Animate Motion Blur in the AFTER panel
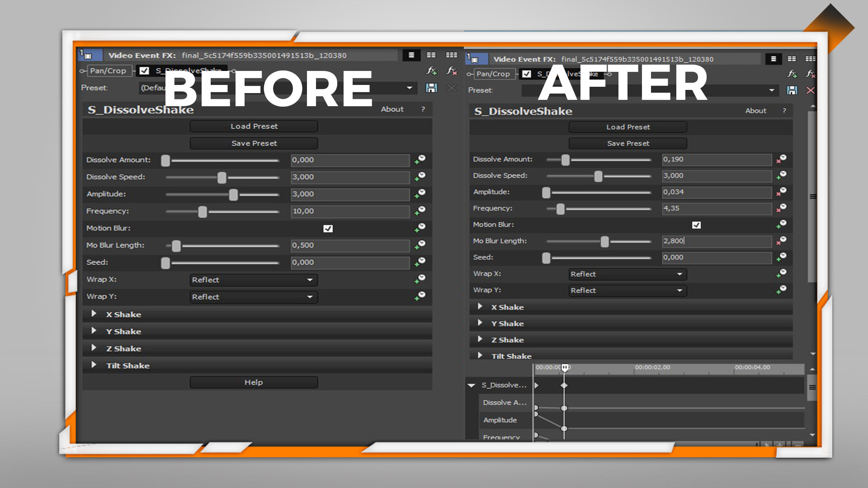The width and height of the screenshot is (868, 488). pyautogui.click(x=782, y=225)
